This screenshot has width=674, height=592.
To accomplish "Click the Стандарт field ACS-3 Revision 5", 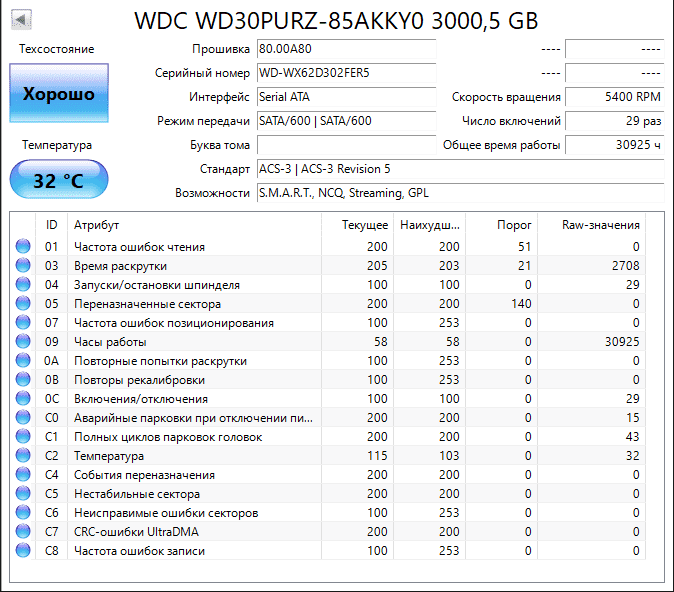I will pos(461,169).
